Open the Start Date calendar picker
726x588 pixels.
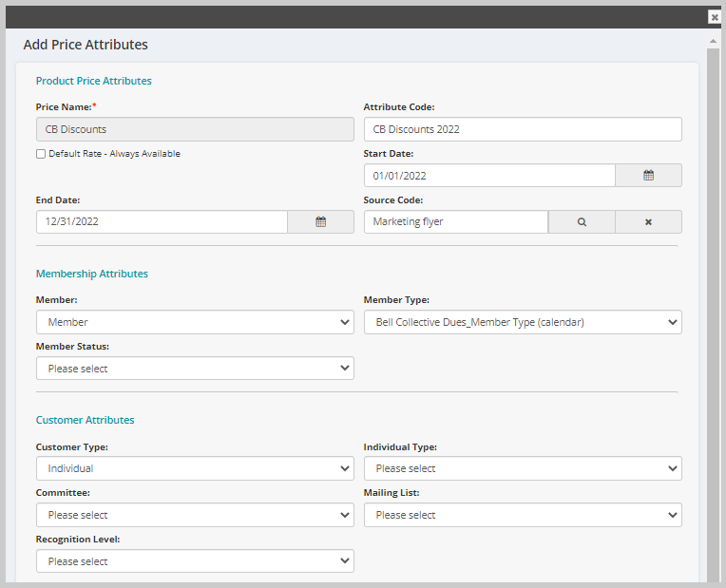[648, 176]
